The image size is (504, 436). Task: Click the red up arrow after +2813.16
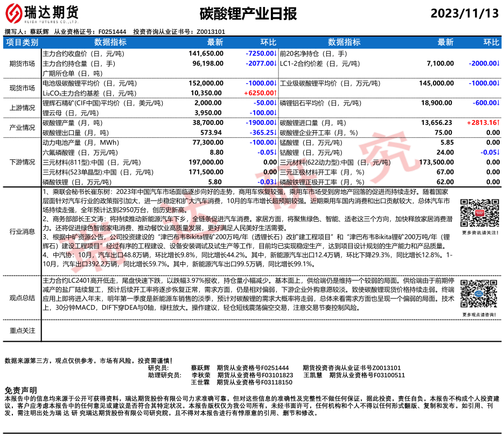click(498, 123)
